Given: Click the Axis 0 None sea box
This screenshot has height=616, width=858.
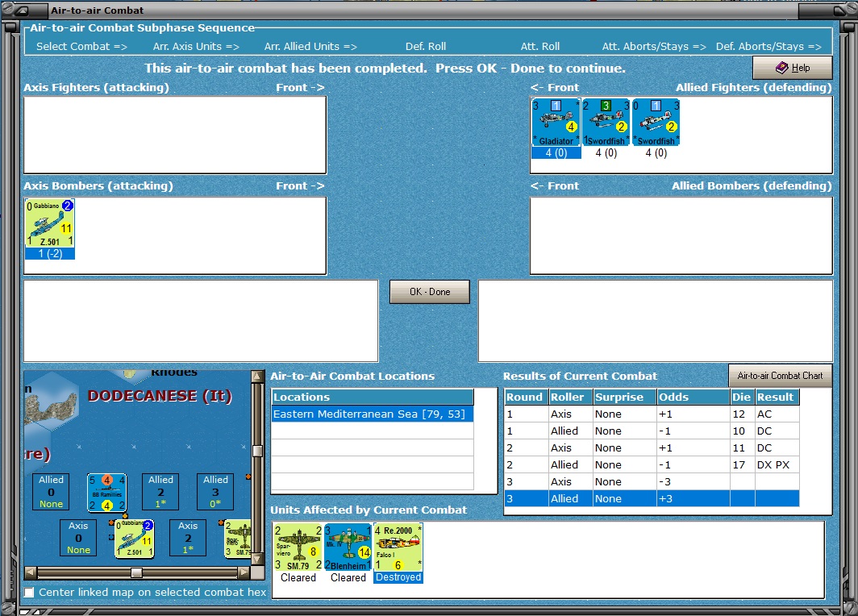Looking at the screenshot, I should pos(78,537).
